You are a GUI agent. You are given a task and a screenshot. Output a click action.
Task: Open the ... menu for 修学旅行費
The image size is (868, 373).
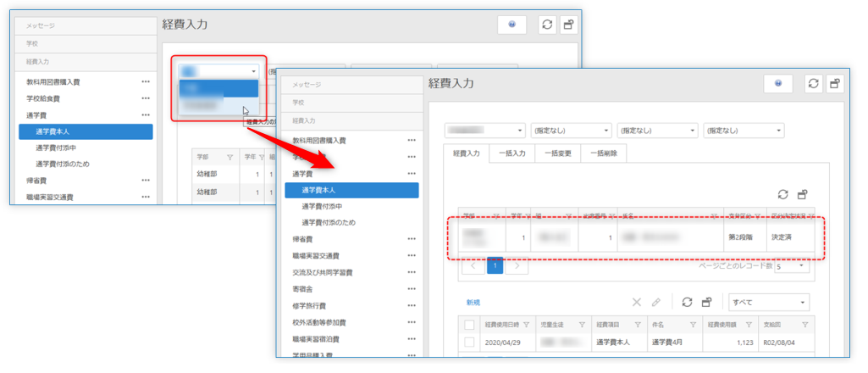click(x=412, y=305)
